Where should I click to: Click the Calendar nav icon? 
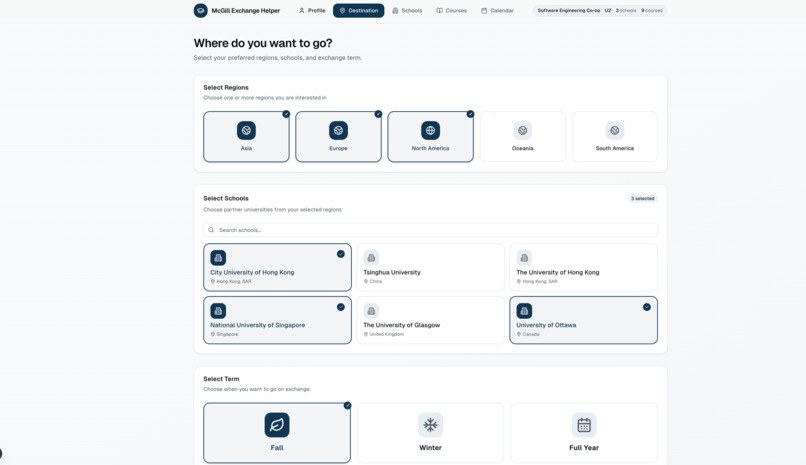coord(484,10)
